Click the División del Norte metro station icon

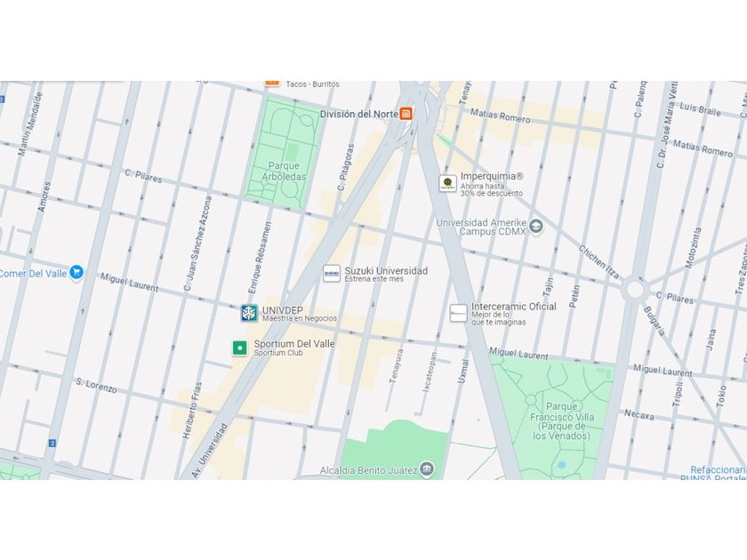click(406, 114)
